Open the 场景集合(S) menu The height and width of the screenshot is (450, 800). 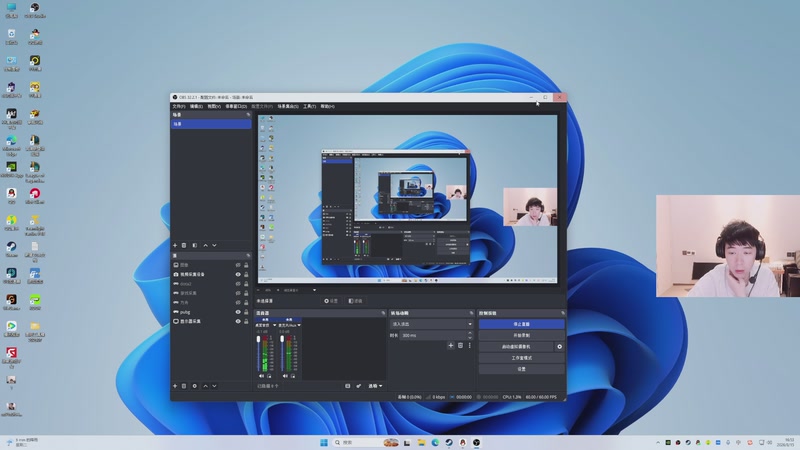(288, 107)
